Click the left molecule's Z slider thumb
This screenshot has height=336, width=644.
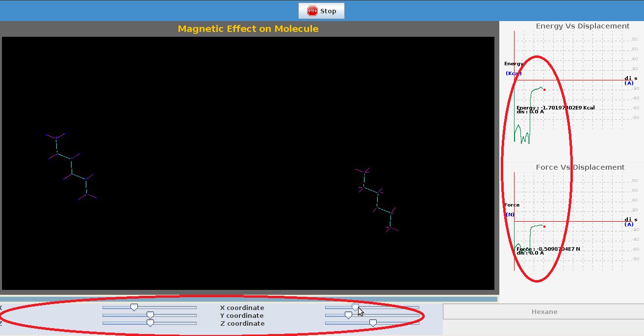pyautogui.click(x=150, y=323)
